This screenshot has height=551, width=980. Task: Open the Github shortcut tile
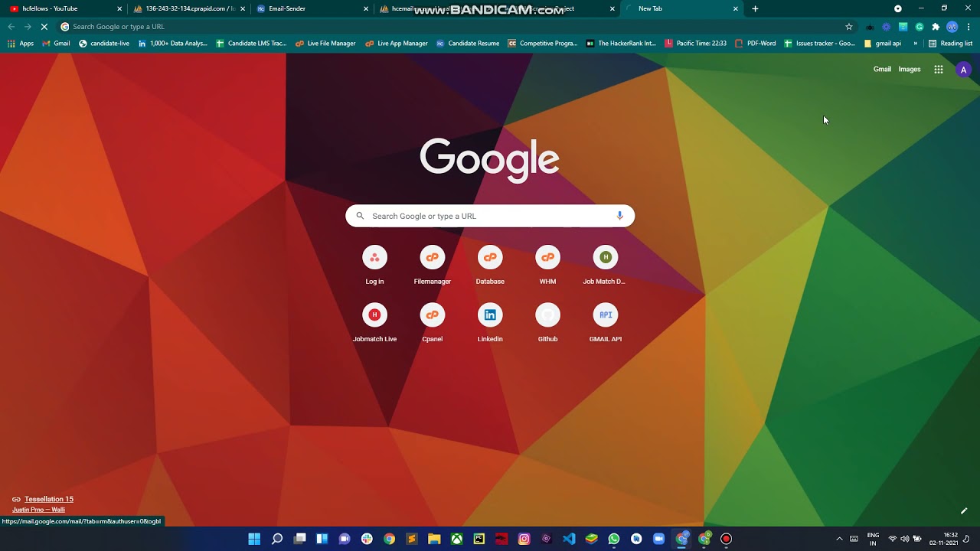(547, 323)
